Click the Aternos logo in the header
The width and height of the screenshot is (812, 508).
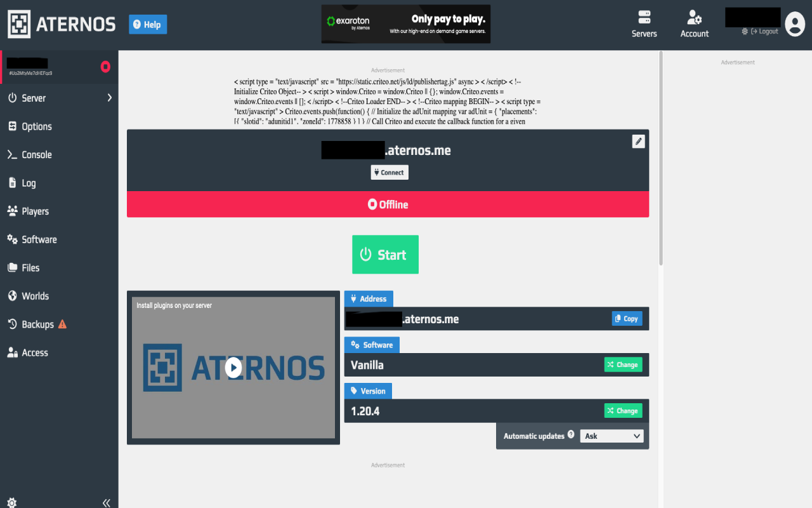(x=62, y=25)
